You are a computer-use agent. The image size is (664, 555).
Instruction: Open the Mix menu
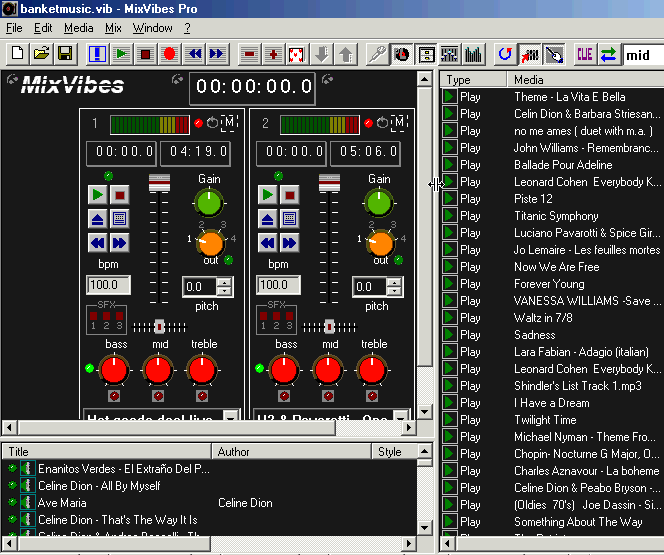pos(113,28)
